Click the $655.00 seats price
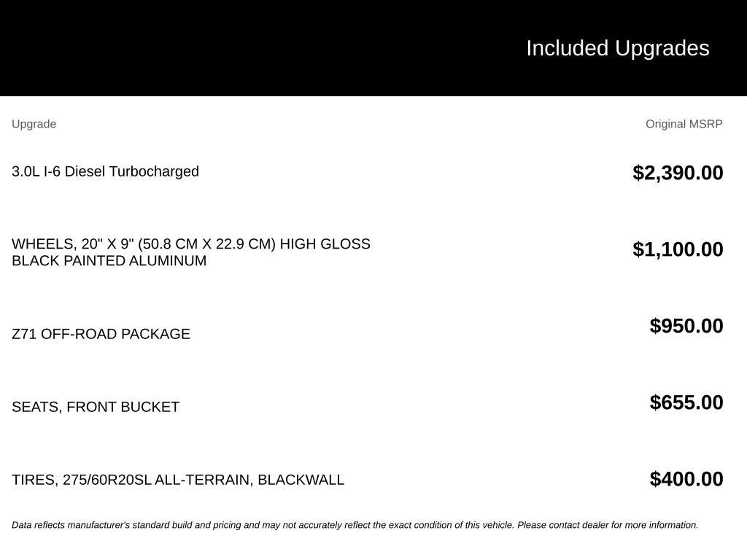 click(x=686, y=402)
